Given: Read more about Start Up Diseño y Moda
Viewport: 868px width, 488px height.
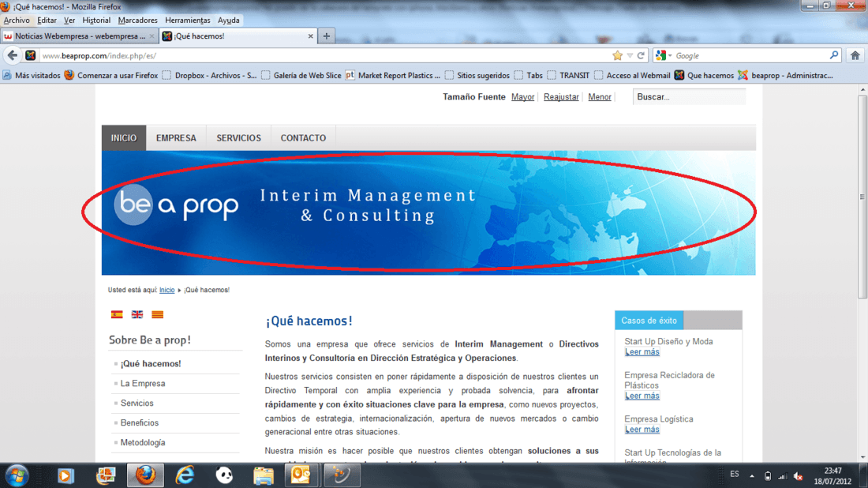Looking at the screenshot, I should pyautogui.click(x=642, y=351).
